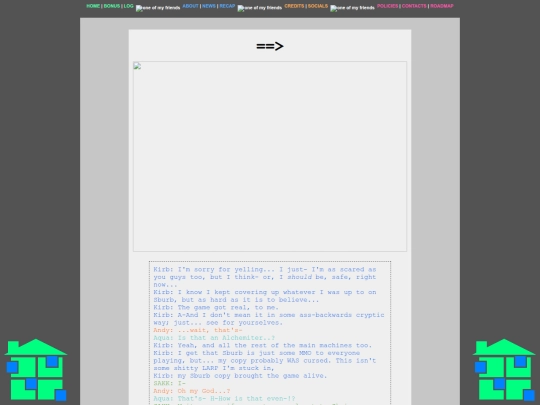Click the broken comic panel image

(x=270, y=156)
